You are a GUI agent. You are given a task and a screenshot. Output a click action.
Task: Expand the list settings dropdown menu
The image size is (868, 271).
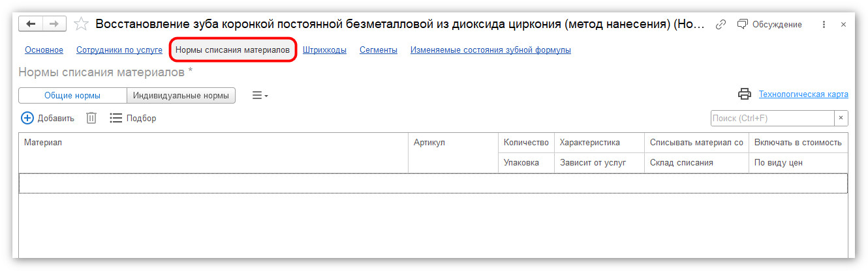(260, 96)
